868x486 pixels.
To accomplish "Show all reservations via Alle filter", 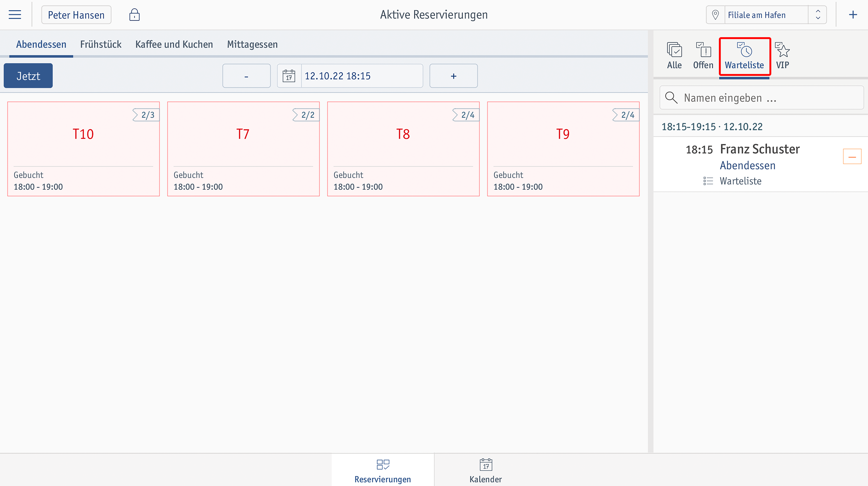I will pos(674,56).
